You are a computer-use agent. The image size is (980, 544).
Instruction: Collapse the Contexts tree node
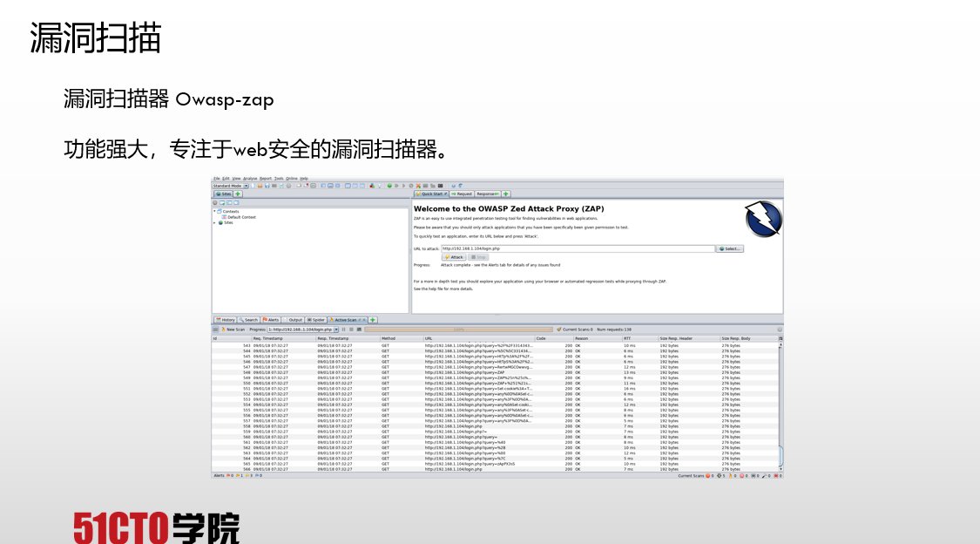point(214,212)
